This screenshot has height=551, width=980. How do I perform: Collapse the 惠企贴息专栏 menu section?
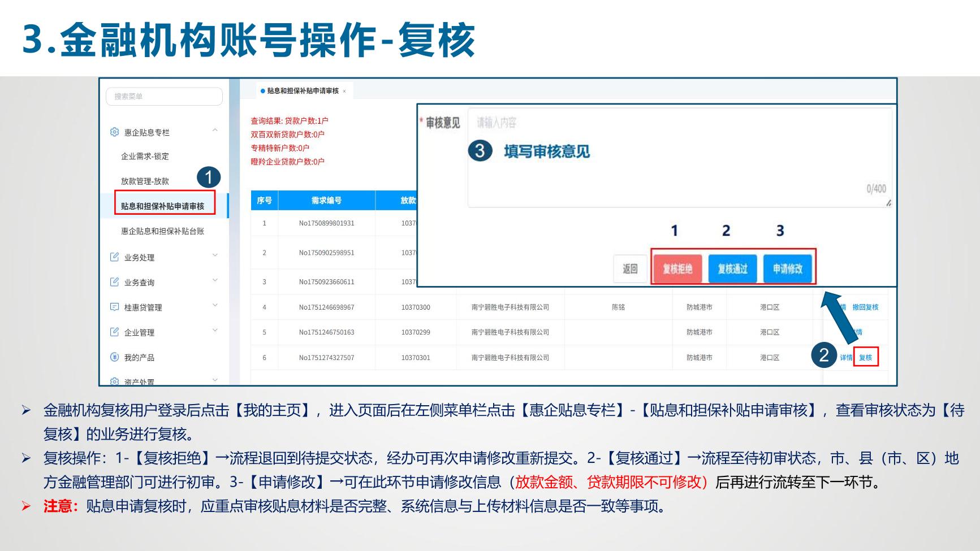215,131
